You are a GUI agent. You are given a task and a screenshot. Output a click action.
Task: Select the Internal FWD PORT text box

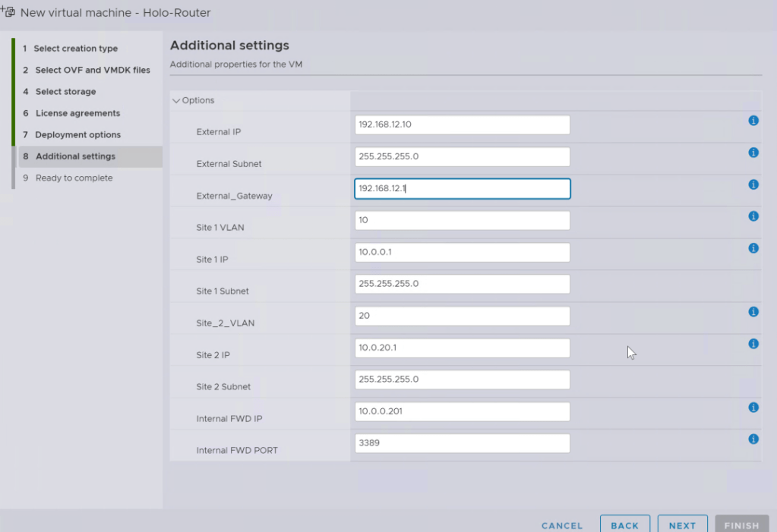(x=462, y=444)
